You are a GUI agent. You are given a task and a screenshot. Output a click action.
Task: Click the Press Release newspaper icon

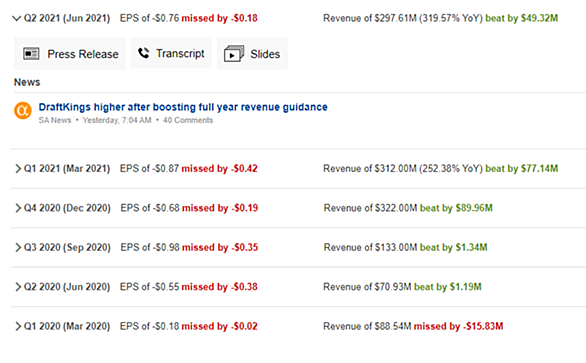coord(31,54)
